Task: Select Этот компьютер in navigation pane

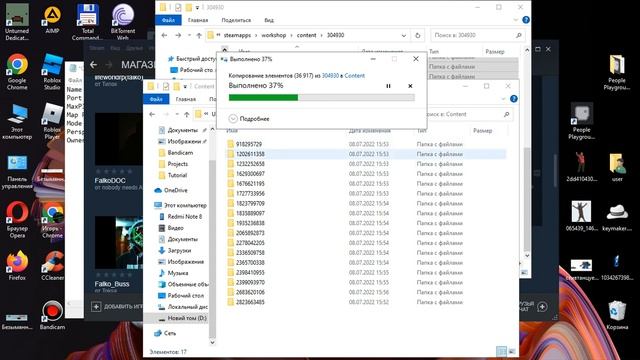Action: tap(185, 205)
